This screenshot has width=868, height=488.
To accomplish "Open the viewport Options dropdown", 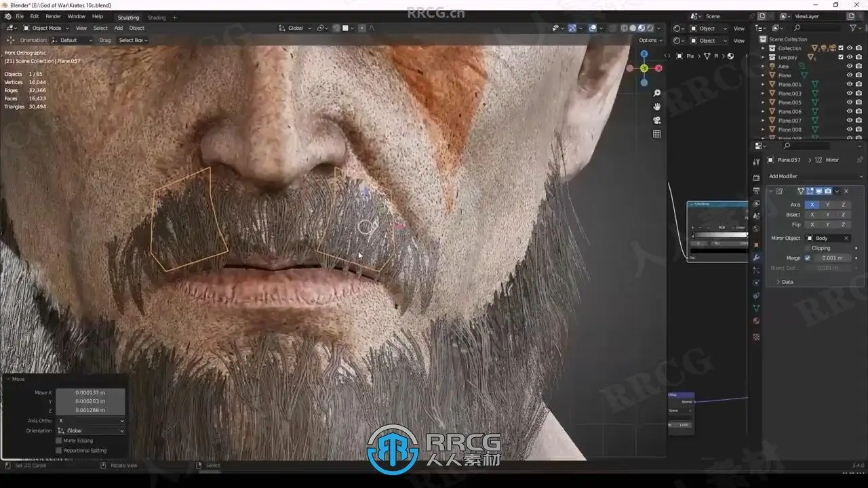I will pyautogui.click(x=650, y=40).
